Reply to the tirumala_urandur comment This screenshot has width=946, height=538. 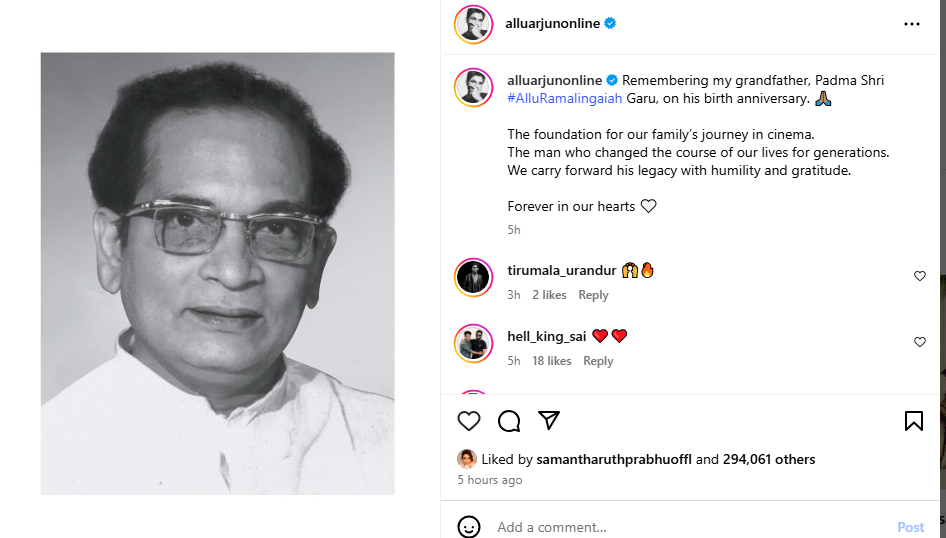coord(593,295)
